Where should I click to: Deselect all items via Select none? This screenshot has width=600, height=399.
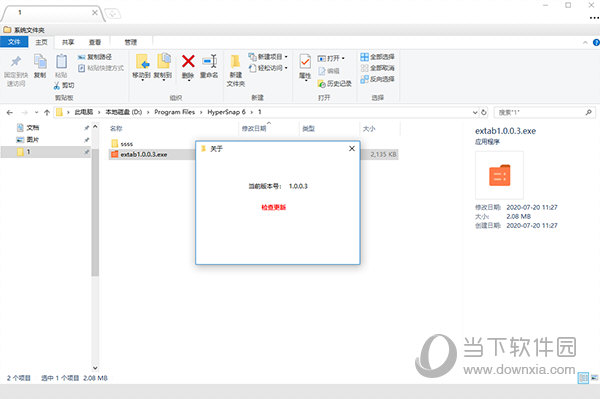coord(377,68)
